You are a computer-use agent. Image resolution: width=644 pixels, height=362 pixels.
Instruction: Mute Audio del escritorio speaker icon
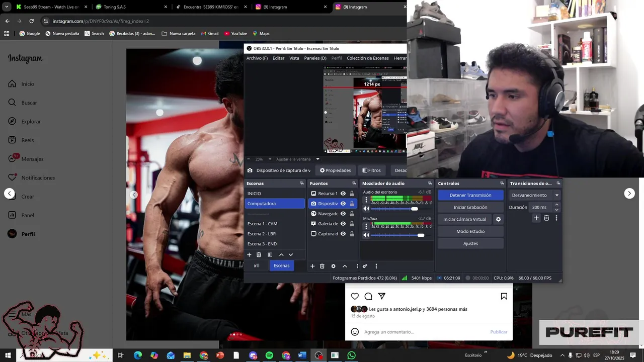coord(366,209)
